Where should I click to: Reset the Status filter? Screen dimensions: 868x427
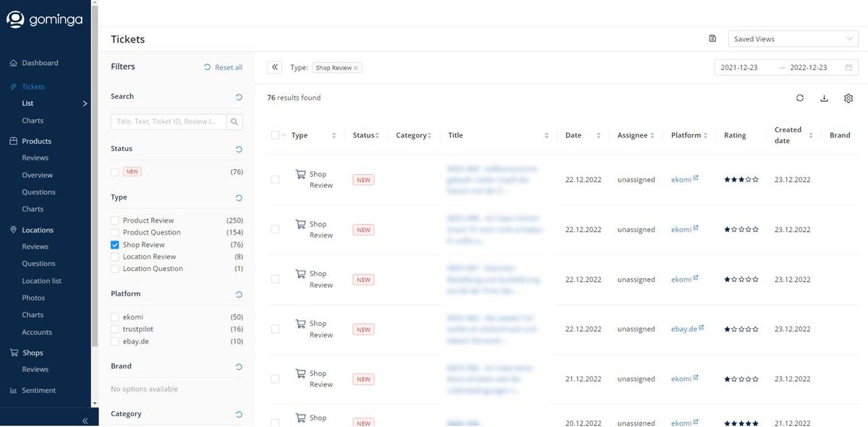tap(239, 150)
